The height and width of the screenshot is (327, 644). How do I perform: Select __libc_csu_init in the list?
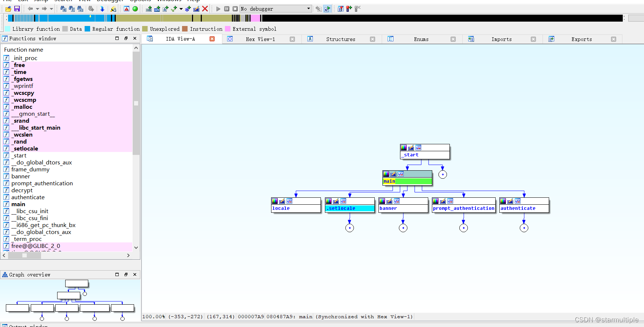pyautogui.click(x=67, y=211)
